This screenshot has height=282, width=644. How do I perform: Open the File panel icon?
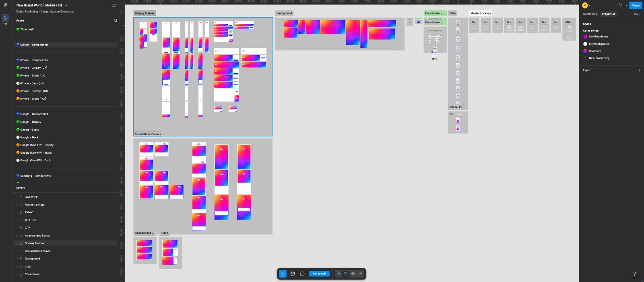coord(5,18)
